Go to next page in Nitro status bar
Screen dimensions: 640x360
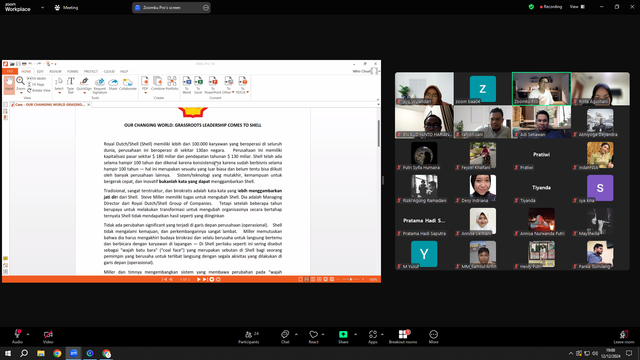pyautogui.click(x=199, y=280)
